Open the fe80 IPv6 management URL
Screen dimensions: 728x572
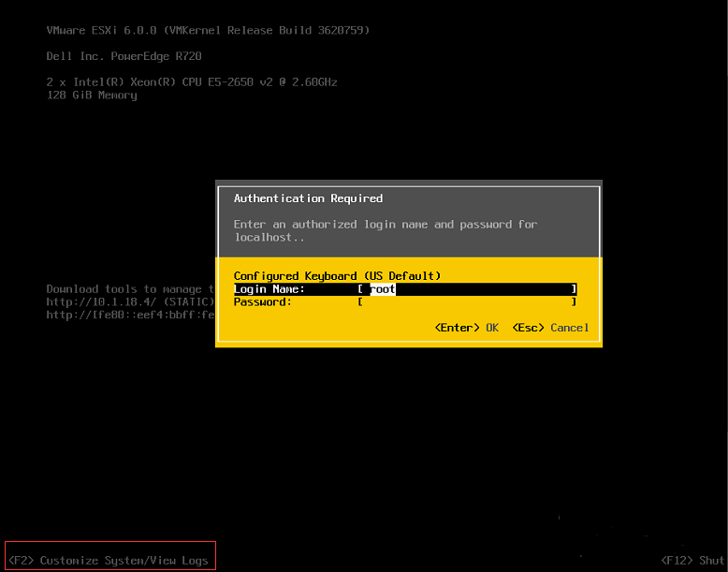[130, 315]
